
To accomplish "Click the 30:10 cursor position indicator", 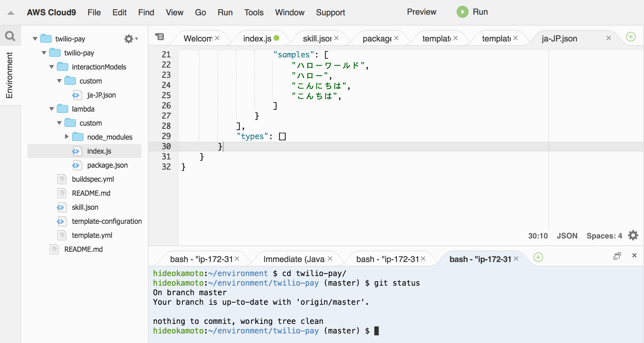I will coord(538,236).
